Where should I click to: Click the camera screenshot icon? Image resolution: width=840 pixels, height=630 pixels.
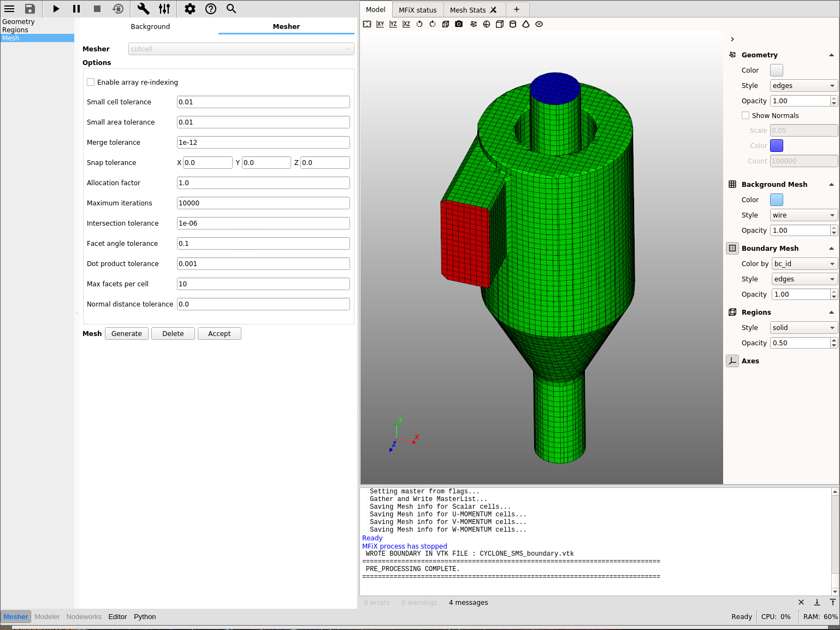(459, 24)
